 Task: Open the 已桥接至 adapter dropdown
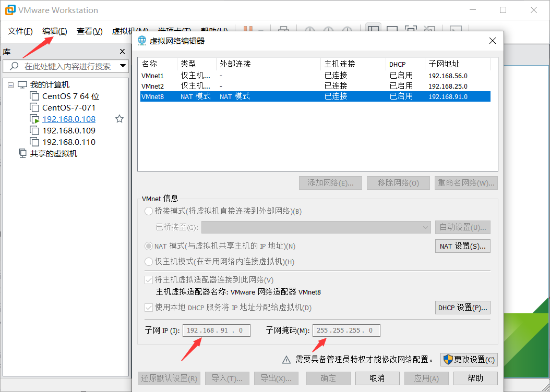click(x=316, y=227)
